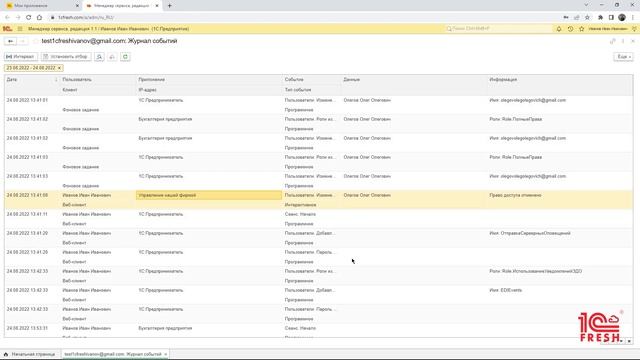
Task: Get link icon near form close
Action: (612, 41)
